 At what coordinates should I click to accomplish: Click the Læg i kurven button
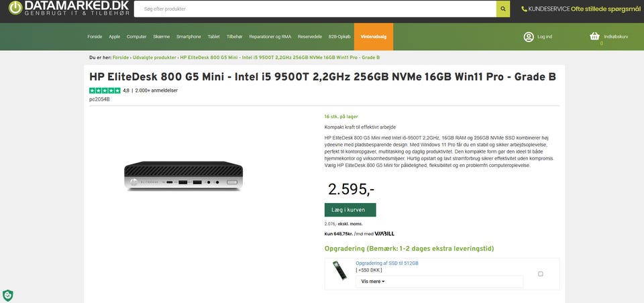pos(350,210)
